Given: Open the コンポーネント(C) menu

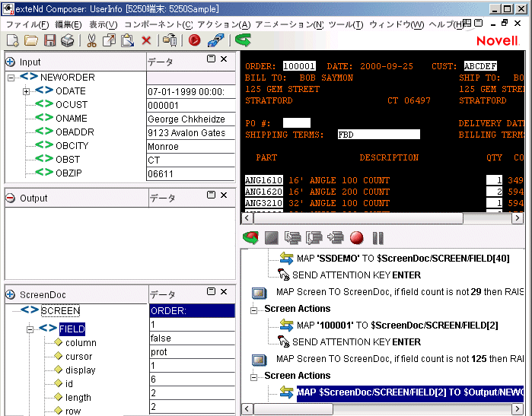Looking at the screenshot, I should (158, 25).
